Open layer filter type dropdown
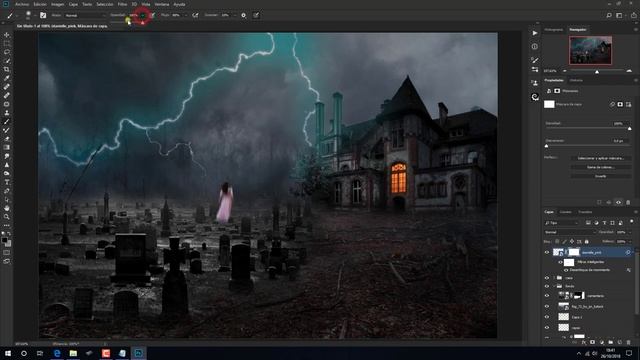 click(562, 223)
